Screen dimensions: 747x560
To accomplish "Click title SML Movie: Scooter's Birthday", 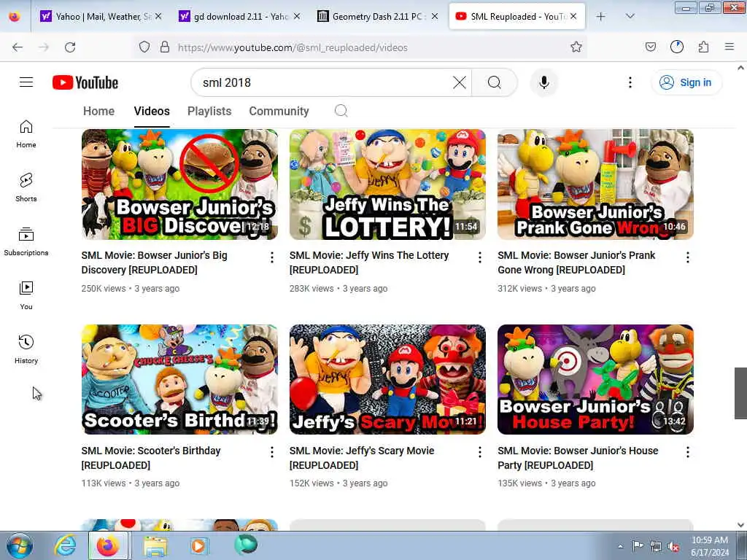I will coord(151,458).
